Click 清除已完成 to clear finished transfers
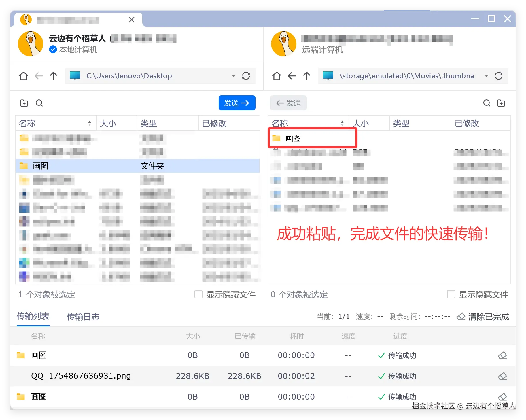526x420 pixels. click(483, 317)
